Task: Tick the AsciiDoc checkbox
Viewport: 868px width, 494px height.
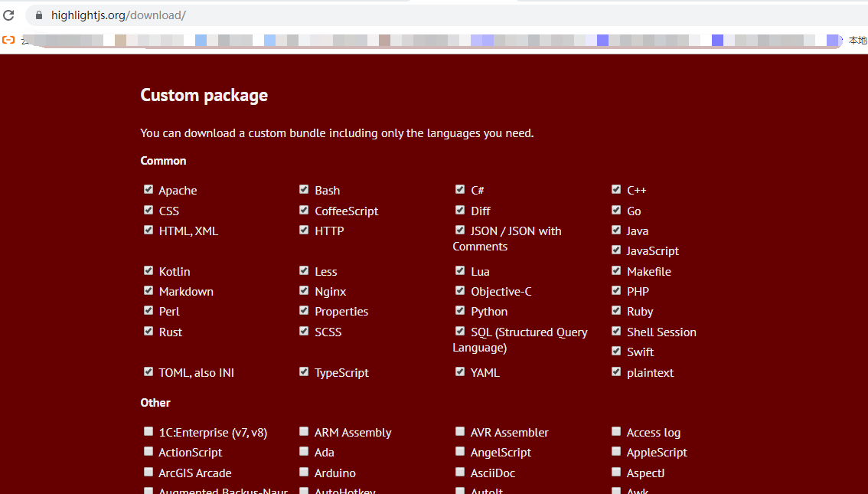Action: point(460,472)
